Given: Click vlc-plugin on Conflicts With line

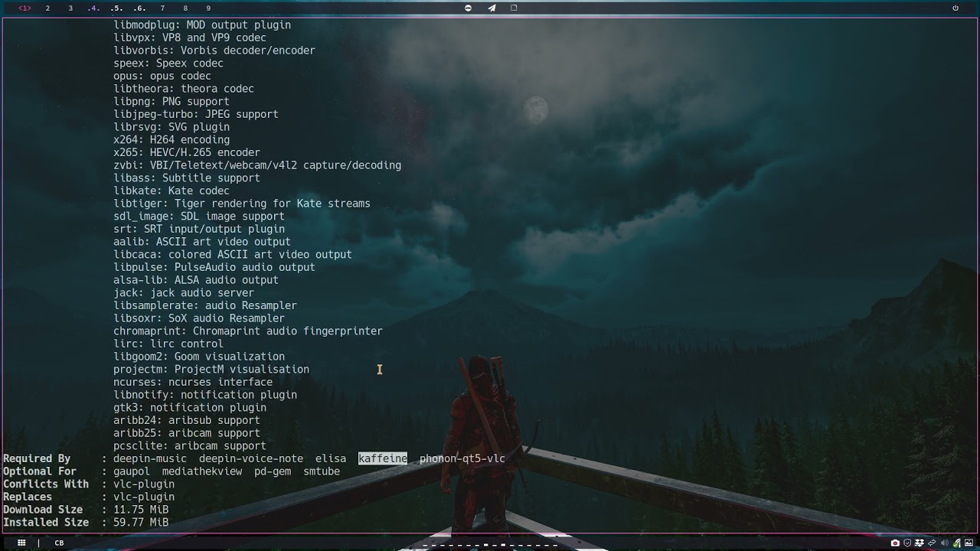Looking at the screenshot, I should (x=144, y=484).
